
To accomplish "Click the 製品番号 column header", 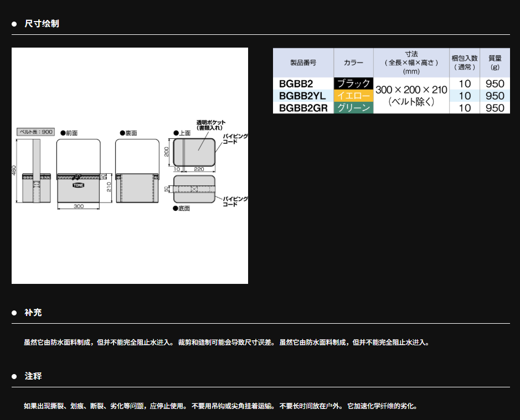I will (x=303, y=63).
